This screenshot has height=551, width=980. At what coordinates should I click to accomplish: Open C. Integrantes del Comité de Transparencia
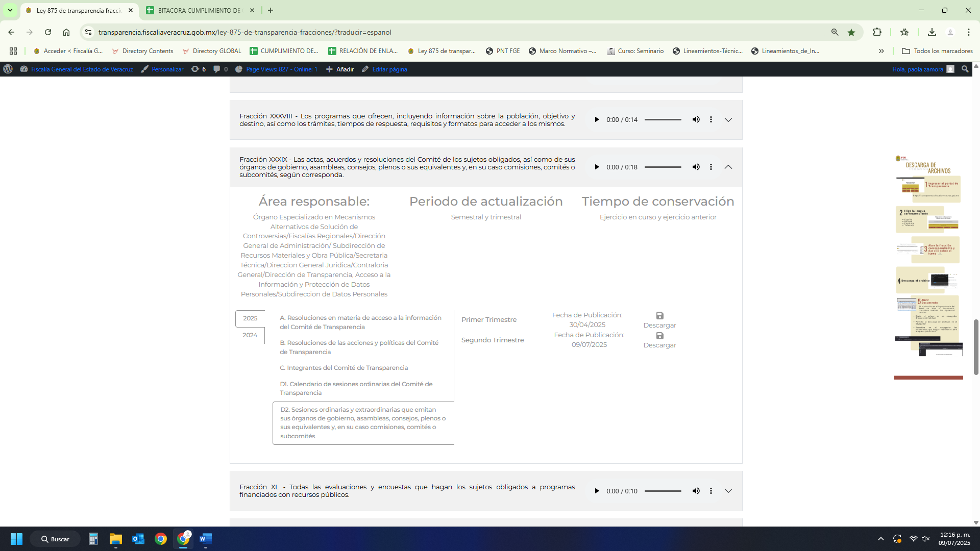coord(344,368)
